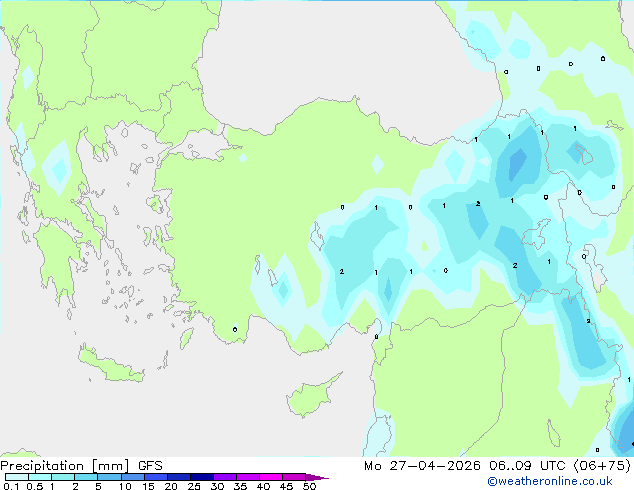Click the '[mm]' unit label
The height and width of the screenshot is (490, 634).
coord(110,466)
